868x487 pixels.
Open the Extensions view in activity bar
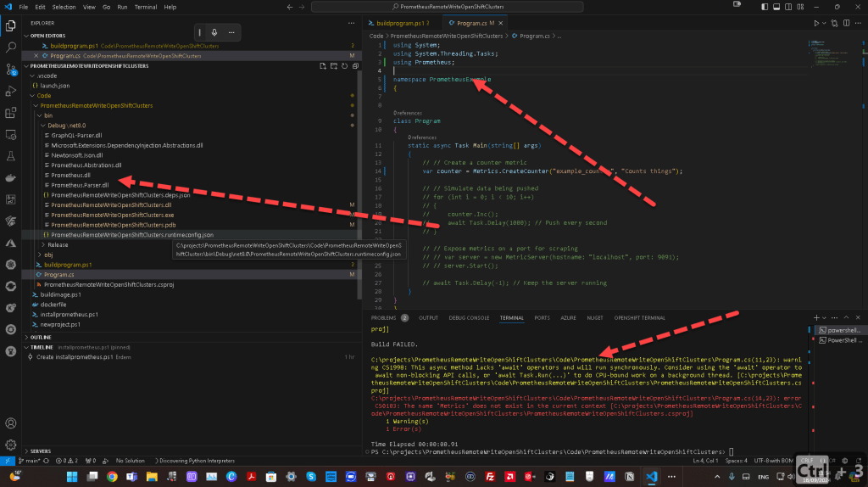(10, 113)
